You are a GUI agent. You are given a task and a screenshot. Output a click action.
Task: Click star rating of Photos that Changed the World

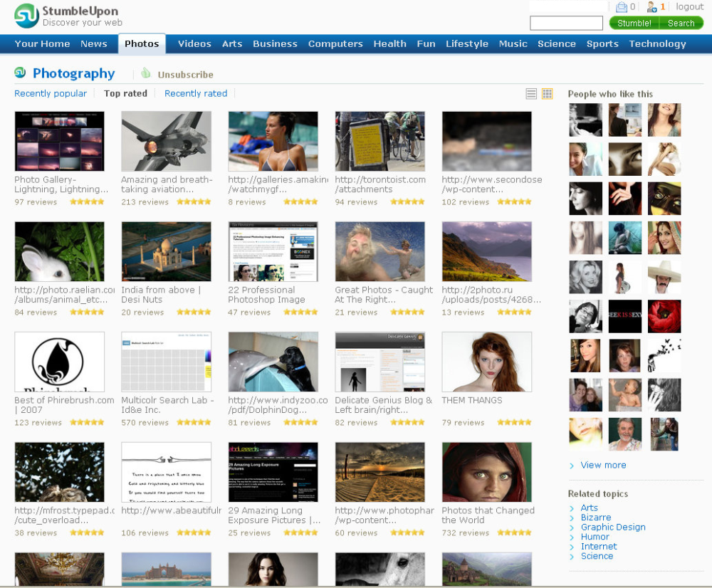tap(514, 532)
